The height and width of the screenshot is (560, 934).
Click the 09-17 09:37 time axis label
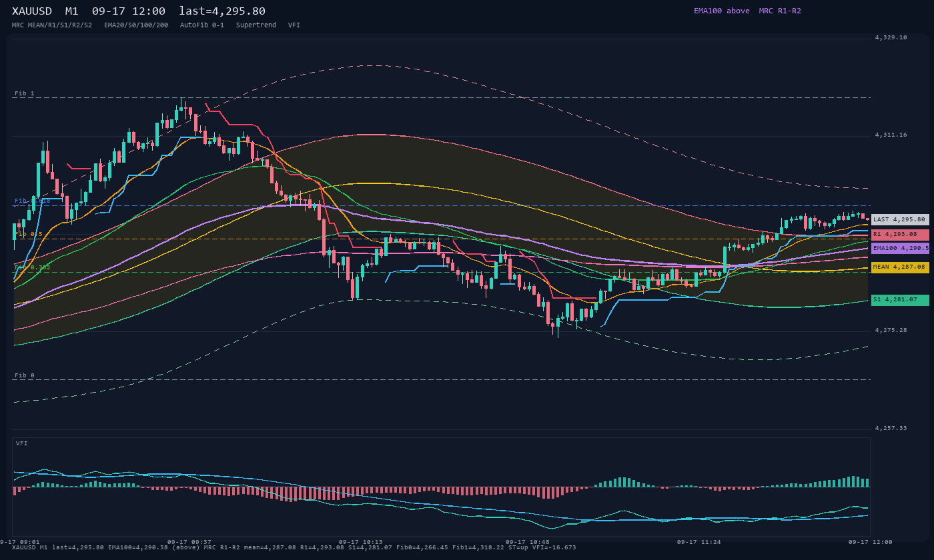point(189,542)
